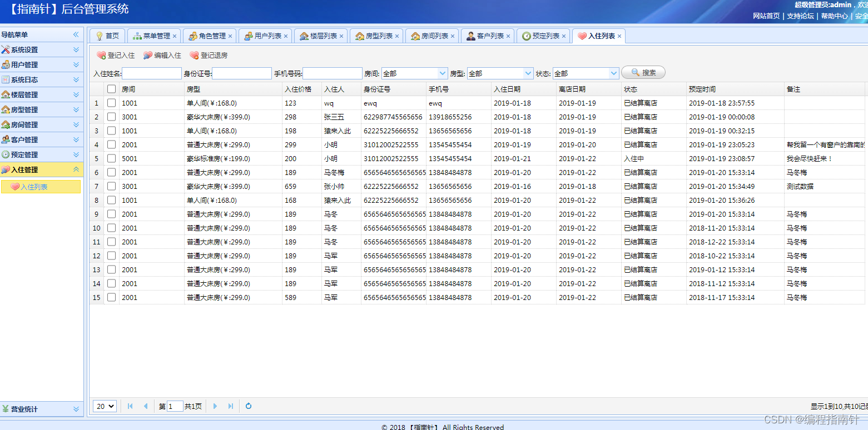Screen dimensions: 868x430
Task: Go to next page arrow
Action: click(215, 406)
